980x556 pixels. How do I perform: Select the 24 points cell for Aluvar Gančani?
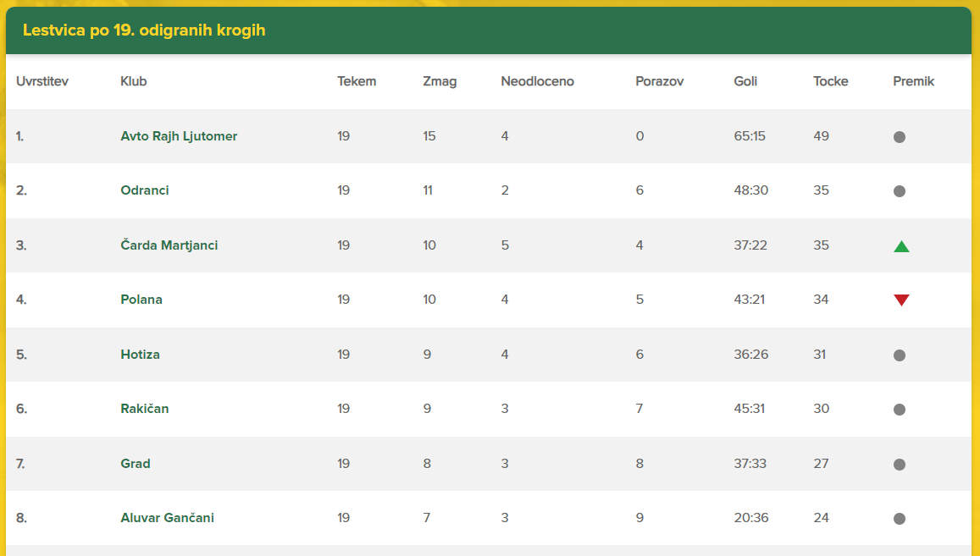(821, 518)
